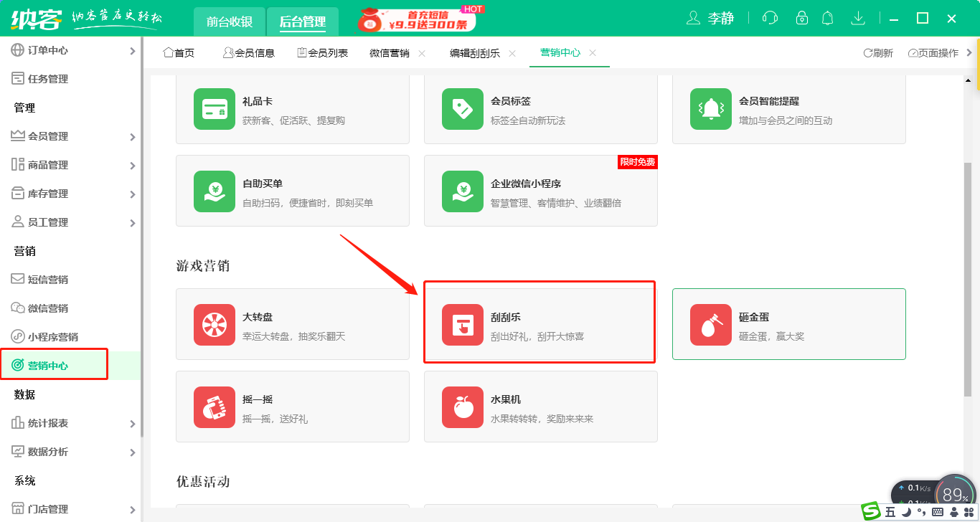Open 会员管理 in the sidebar

pyautogui.click(x=72, y=136)
